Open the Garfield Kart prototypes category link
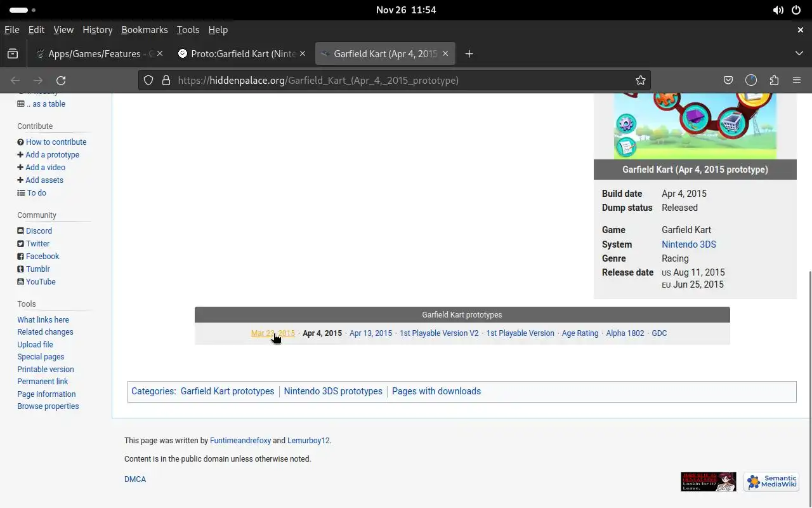This screenshot has height=508, width=812. tap(227, 391)
